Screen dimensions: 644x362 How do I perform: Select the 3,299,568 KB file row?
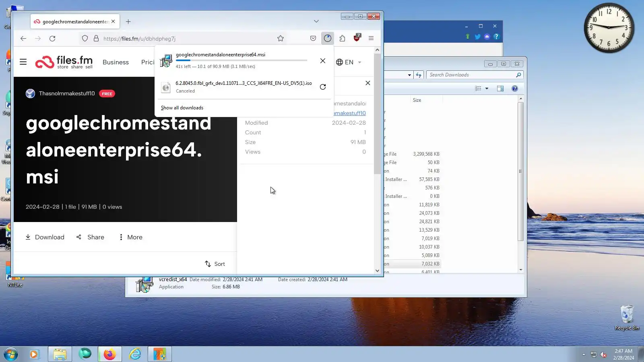412,154
